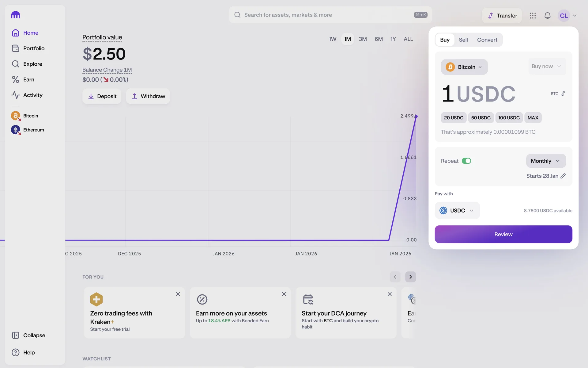588x368 pixels.
Task: Select the 1W chart range
Action: tap(332, 39)
